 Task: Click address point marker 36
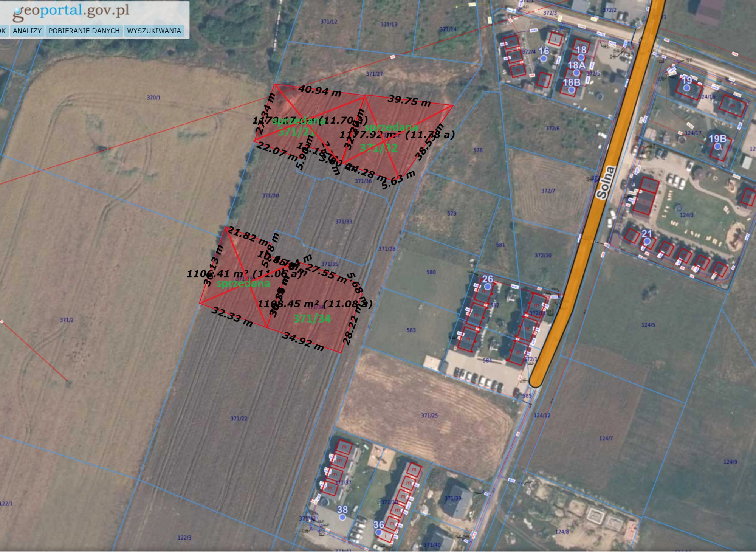pos(378,532)
